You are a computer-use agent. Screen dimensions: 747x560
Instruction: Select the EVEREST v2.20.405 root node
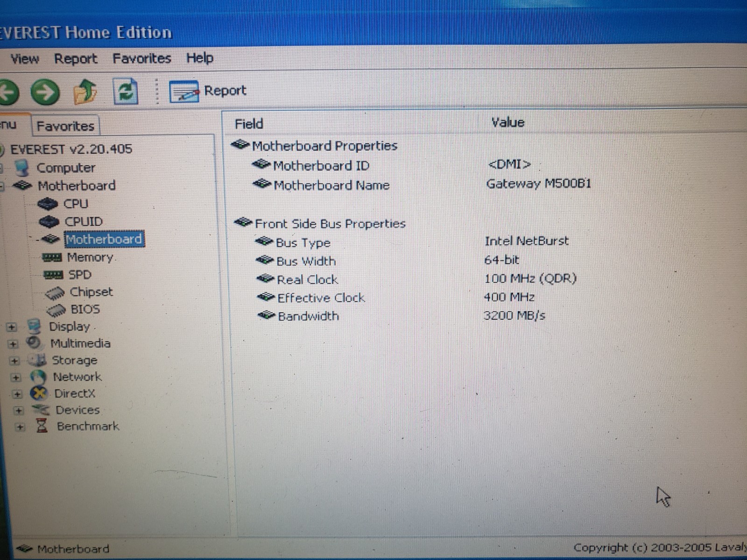pyautogui.click(x=71, y=149)
